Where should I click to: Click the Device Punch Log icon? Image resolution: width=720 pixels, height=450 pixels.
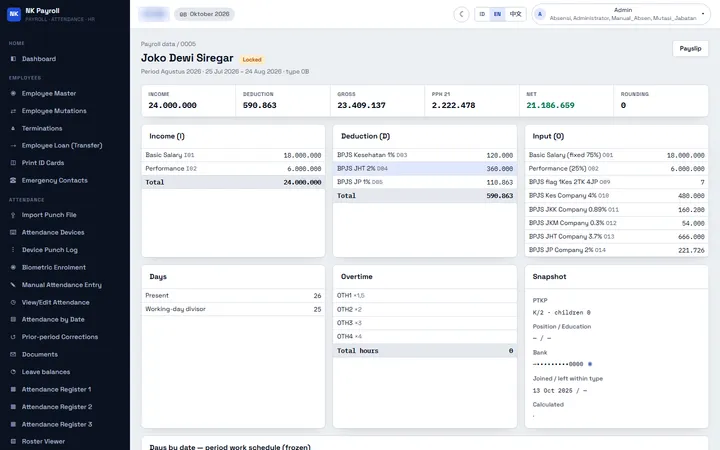click(x=13, y=250)
